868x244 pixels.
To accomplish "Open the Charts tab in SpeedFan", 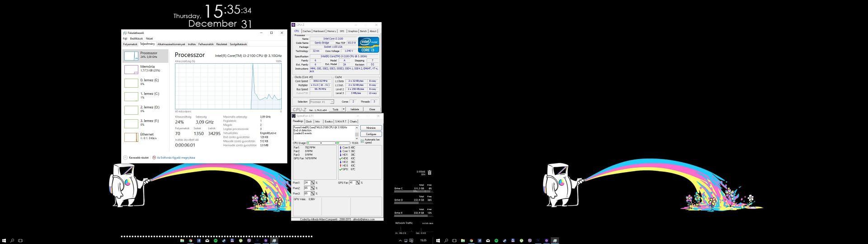I will point(353,122).
